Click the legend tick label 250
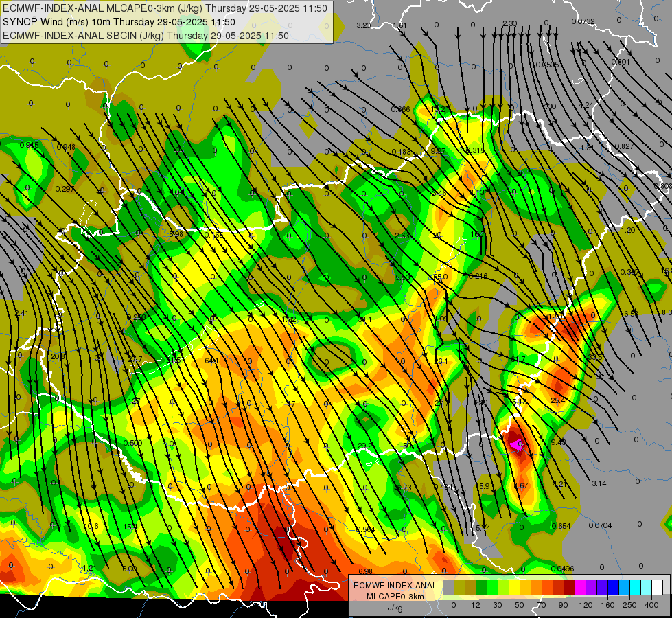Screen dimensions: 672x618 coord(629,605)
